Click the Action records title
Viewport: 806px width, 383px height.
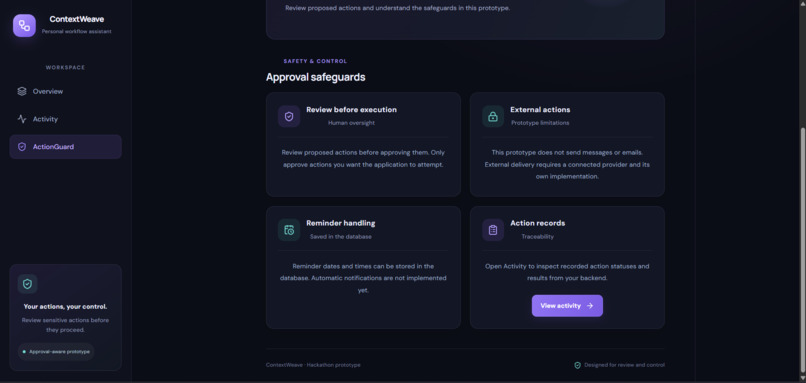538,223
